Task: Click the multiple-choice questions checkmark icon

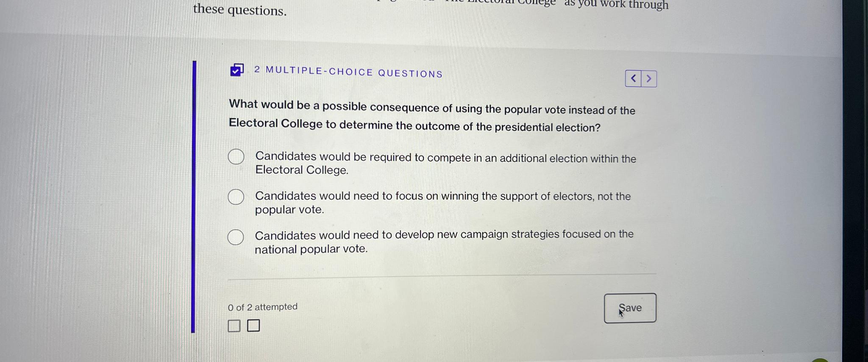Action: 236,70
